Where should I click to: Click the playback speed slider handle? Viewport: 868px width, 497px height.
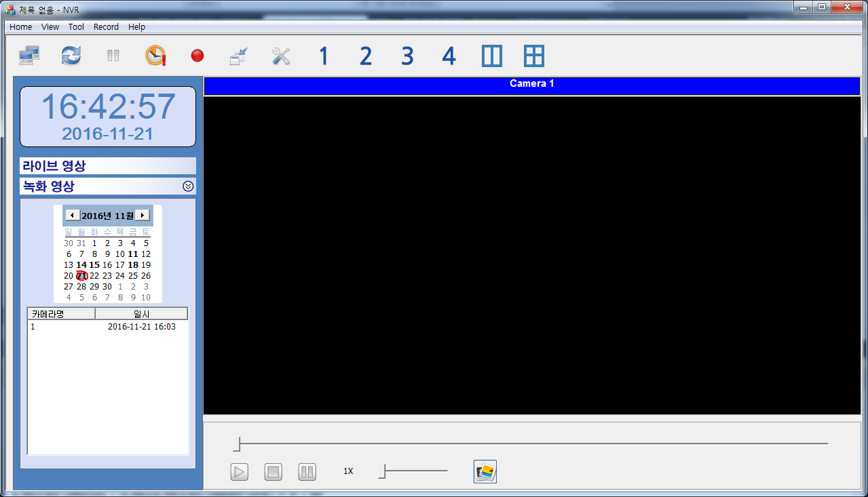381,471
